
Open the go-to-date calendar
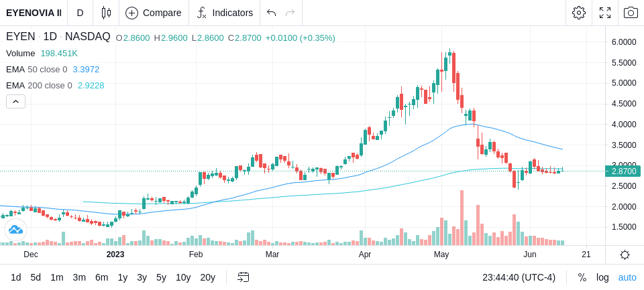(x=243, y=277)
